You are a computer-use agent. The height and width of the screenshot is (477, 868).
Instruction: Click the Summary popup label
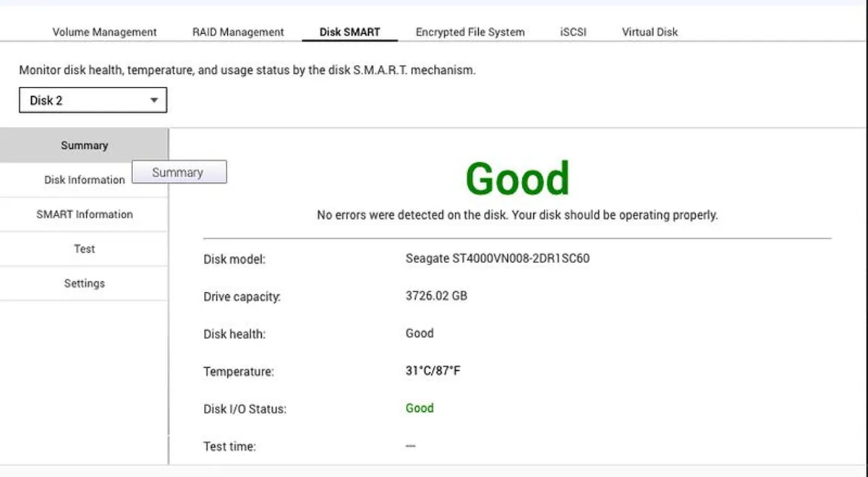(x=179, y=172)
